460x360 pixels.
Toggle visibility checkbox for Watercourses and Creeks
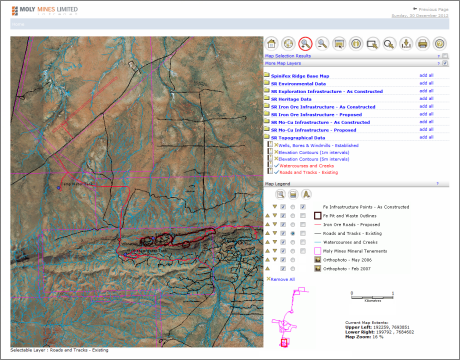click(283, 242)
